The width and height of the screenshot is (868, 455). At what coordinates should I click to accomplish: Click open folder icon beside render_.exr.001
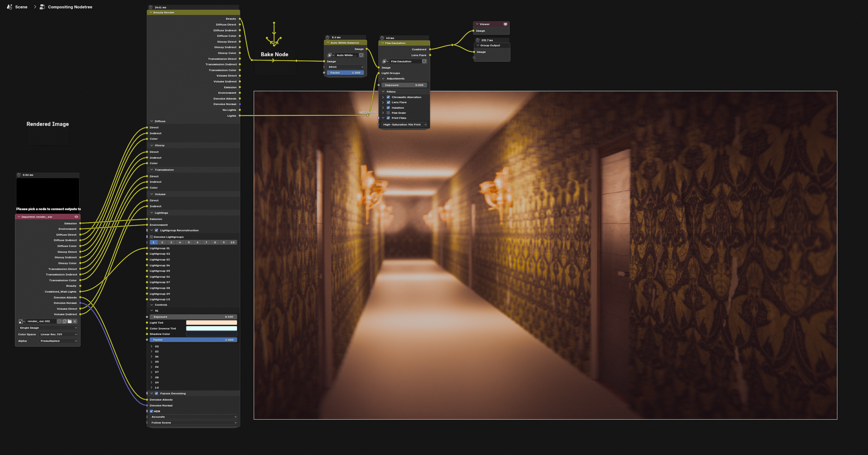tap(70, 321)
